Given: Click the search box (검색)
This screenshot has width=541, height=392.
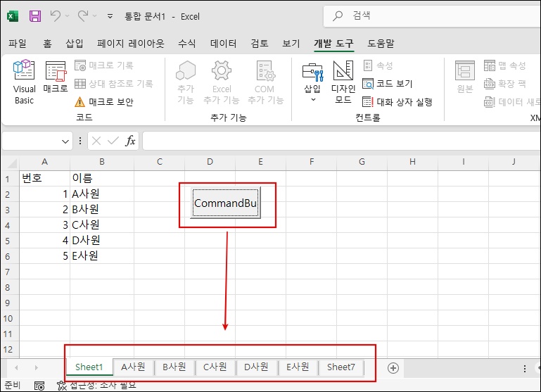Looking at the screenshot, I should (x=432, y=16).
